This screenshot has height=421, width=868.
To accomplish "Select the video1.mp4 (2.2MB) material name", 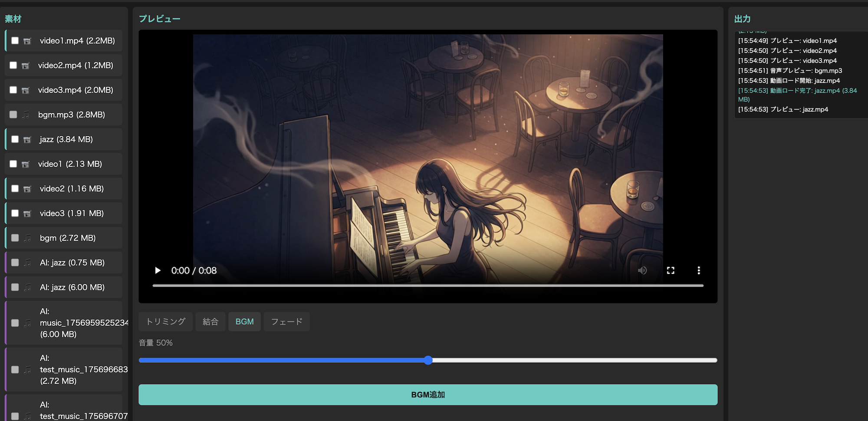I will 77,40.
